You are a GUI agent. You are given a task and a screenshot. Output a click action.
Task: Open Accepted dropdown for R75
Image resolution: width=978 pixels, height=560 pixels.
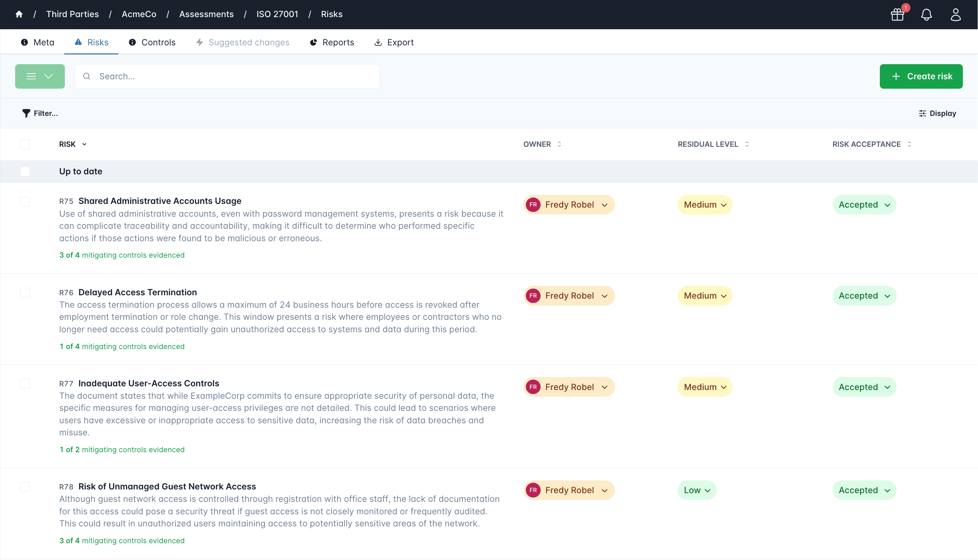(864, 205)
